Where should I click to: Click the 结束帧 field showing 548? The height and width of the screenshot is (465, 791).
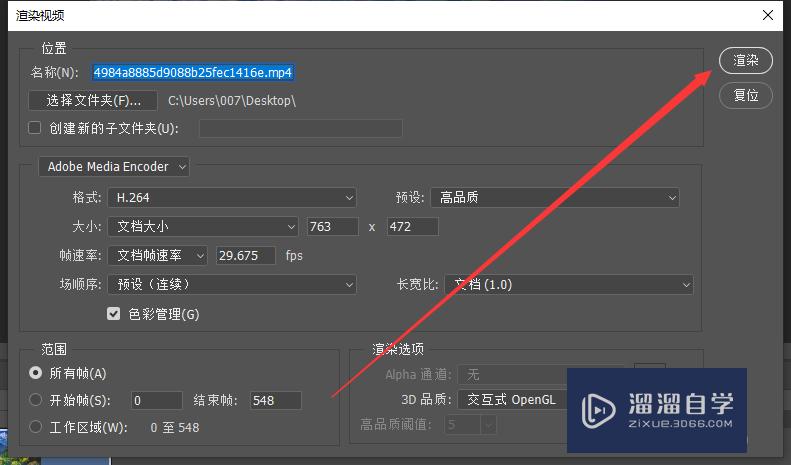coord(276,400)
